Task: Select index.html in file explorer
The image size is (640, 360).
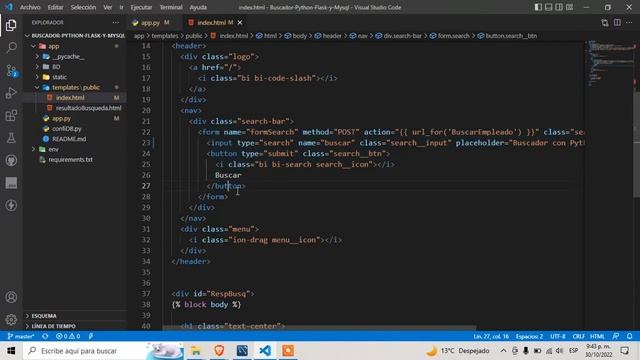Action: [x=70, y=98]
